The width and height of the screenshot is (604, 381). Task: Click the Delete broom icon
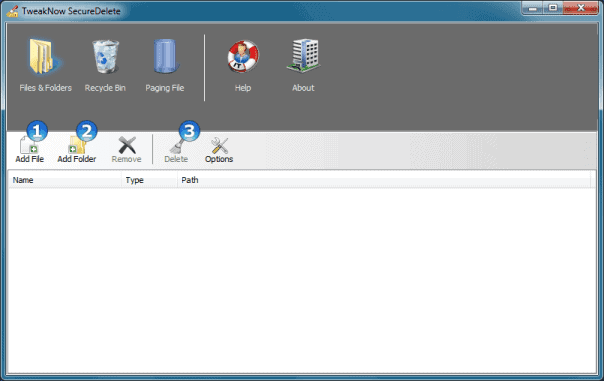coord(177,146)
